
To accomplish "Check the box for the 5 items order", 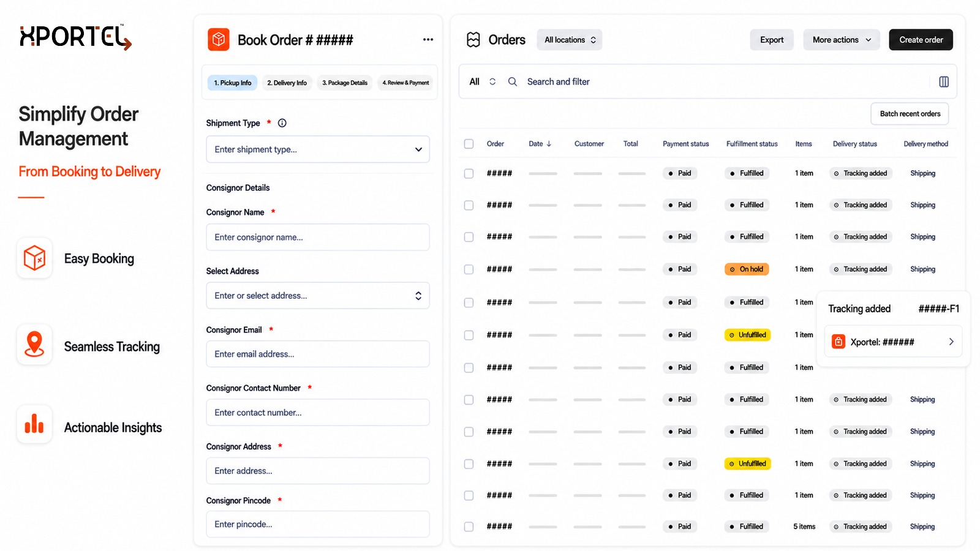I will [469, 527].
